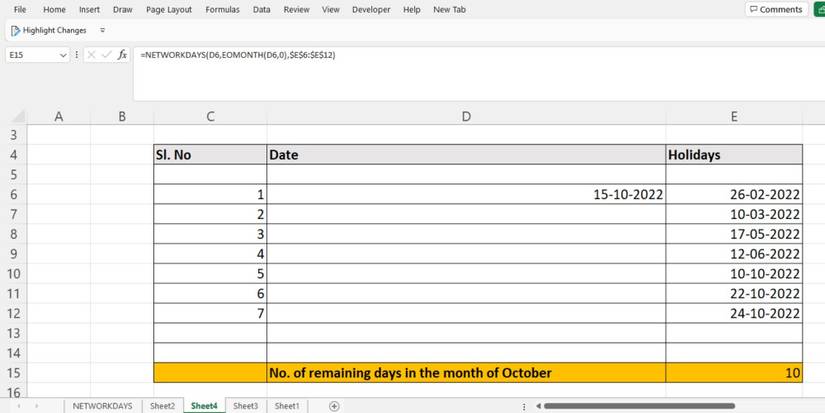The height and width of the screenshot is (413, 825).
Task: Open the Review tab
Action: coord(296,9)
